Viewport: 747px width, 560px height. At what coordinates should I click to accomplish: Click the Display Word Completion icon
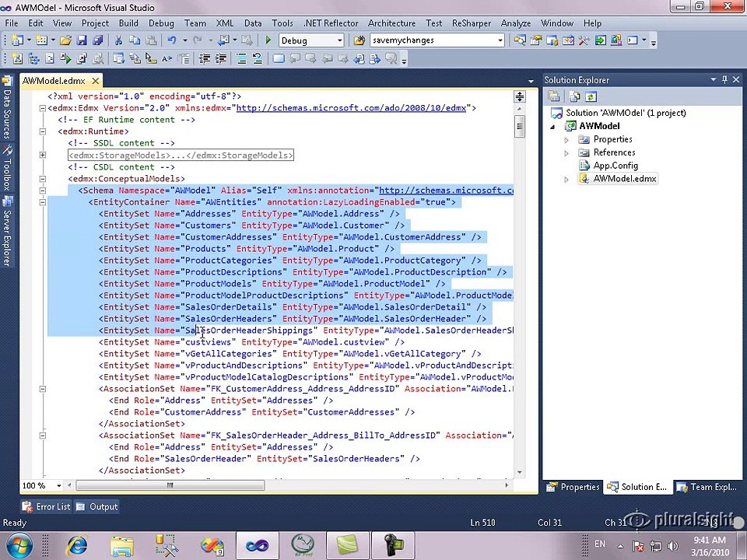point(167,58)
